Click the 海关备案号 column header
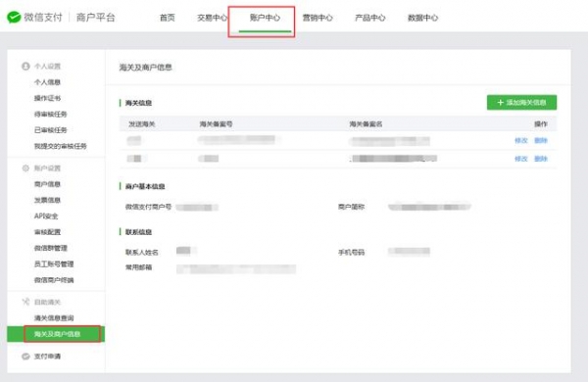Screen dimensions: 588x382 (216, 124)
